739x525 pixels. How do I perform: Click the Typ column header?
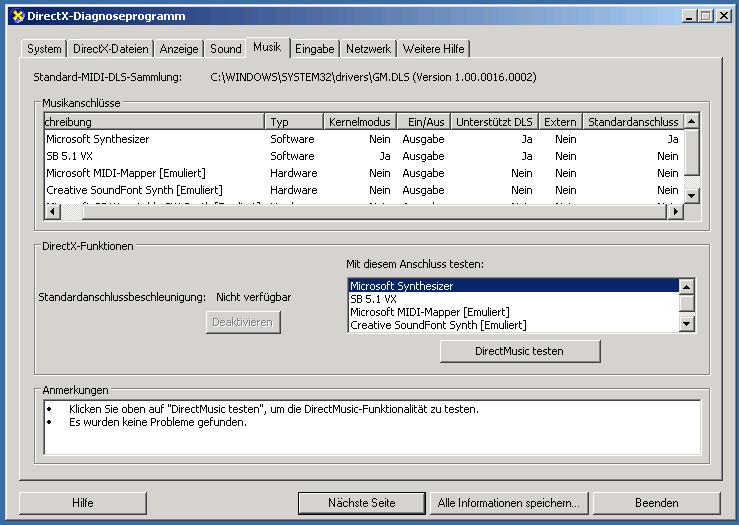pos(294,122)
